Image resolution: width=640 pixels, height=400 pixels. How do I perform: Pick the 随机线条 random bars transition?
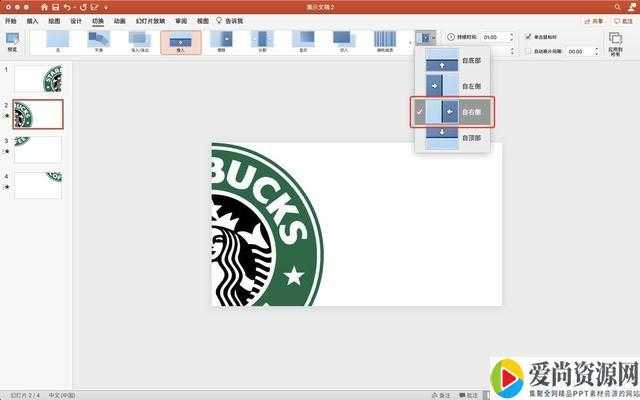(x=385, y=40)
